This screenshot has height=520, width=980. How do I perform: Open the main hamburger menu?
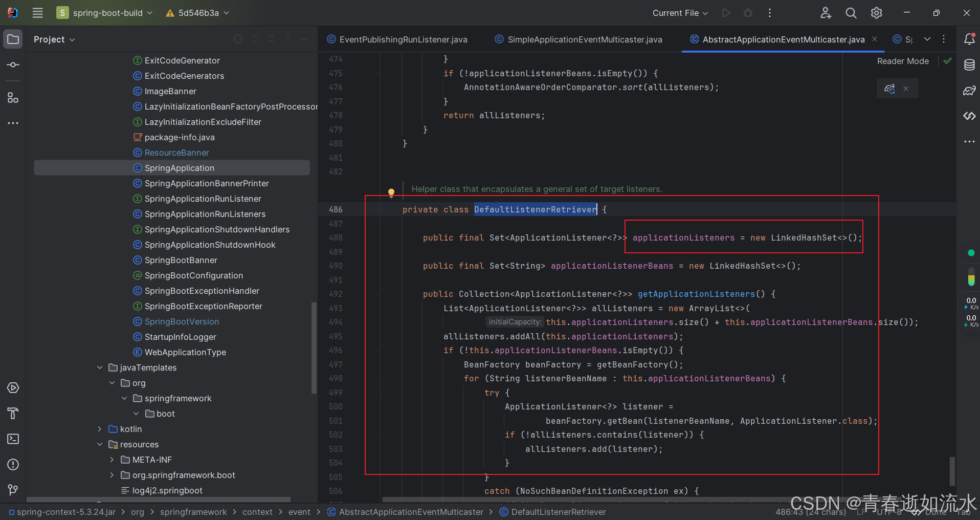[x=37, y=13]
